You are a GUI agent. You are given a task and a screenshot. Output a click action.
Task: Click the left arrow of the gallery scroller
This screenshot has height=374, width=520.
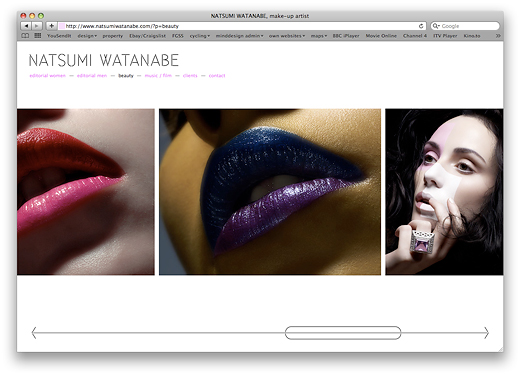[x=34, y=333]
